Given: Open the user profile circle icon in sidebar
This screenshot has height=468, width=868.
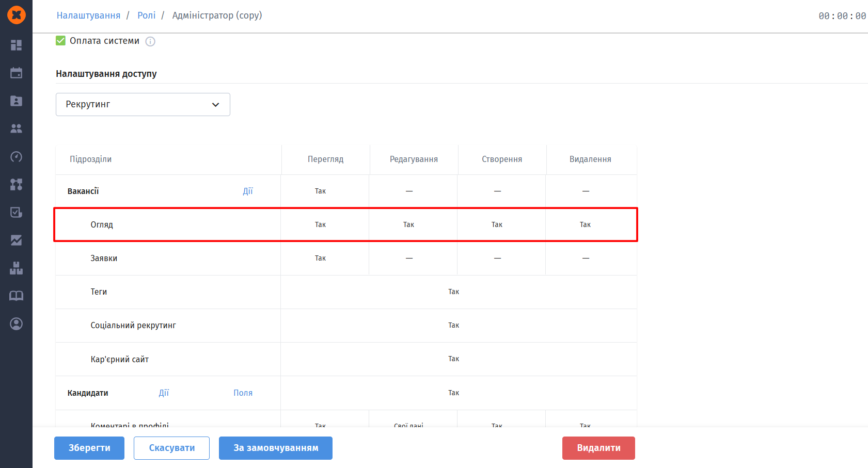Looking at the screenshot, I should click(17, 324).
